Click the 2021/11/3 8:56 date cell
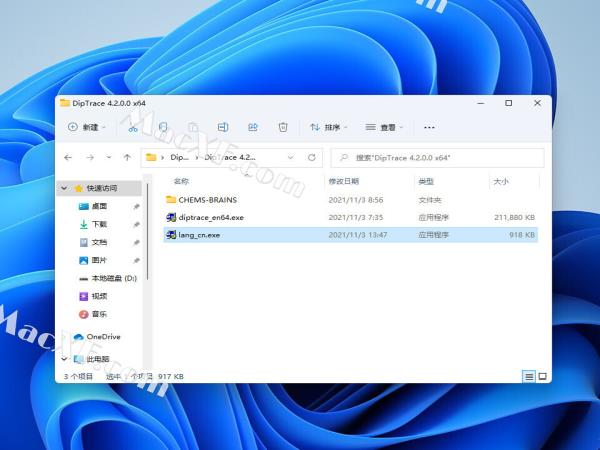600x450 pixels. point(355,200)
